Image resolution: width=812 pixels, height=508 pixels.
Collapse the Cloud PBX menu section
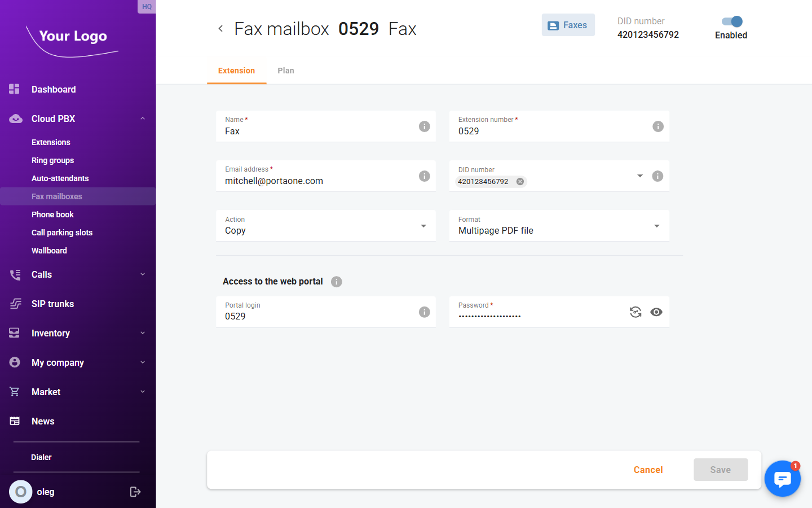tap(143, 119)
